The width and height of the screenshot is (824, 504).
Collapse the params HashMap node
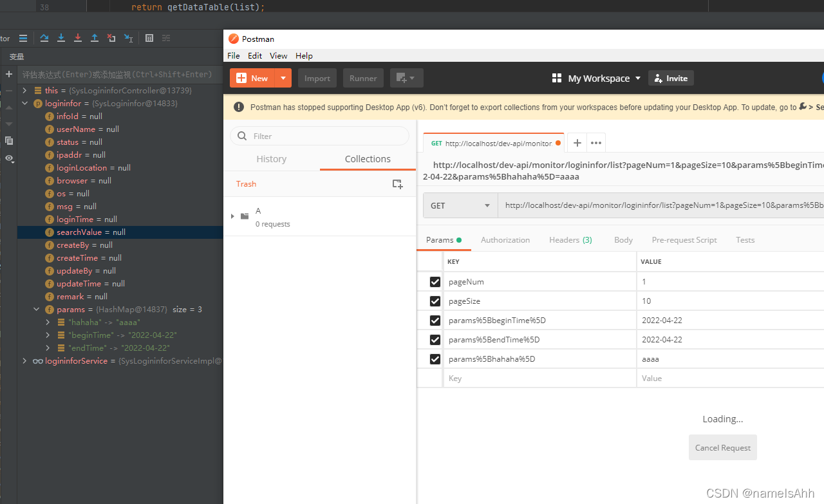click(36, 310)
